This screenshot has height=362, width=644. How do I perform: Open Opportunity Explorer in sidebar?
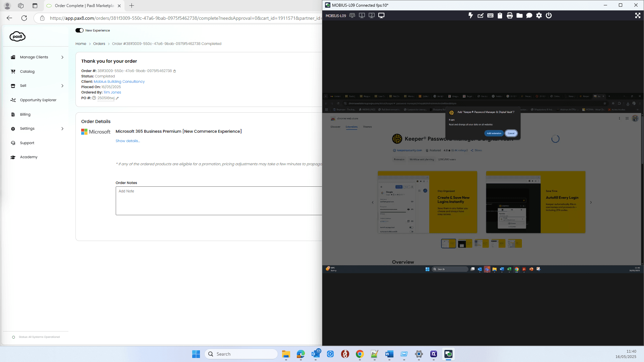pos(38,100)
